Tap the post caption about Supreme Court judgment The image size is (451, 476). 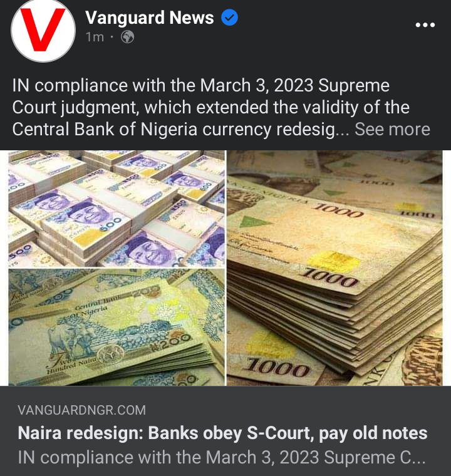(221, 108)
